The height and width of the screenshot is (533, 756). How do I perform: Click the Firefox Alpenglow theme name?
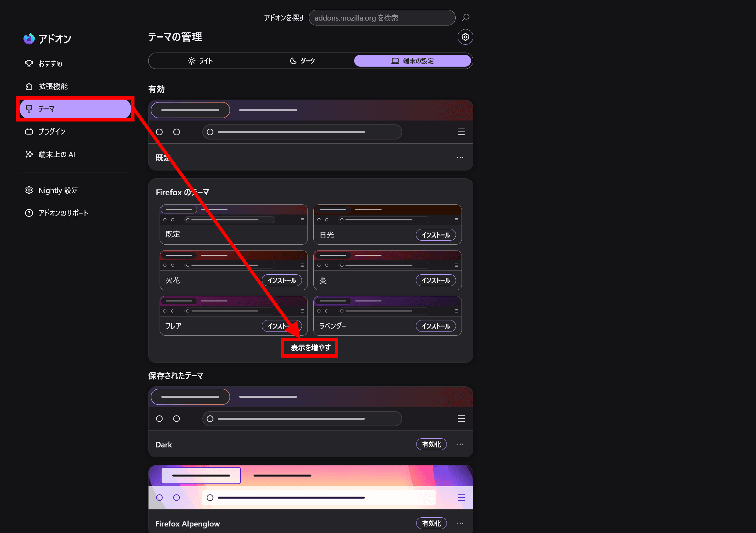pyautogui.click(x=187, y=524)
